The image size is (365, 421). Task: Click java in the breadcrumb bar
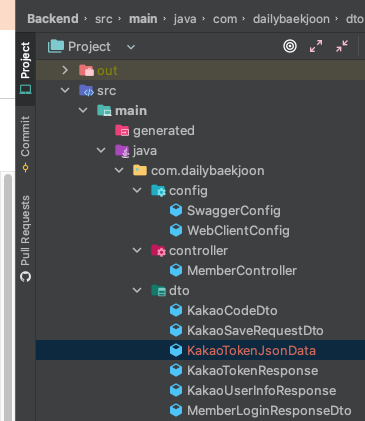click(x=185, y=19)
